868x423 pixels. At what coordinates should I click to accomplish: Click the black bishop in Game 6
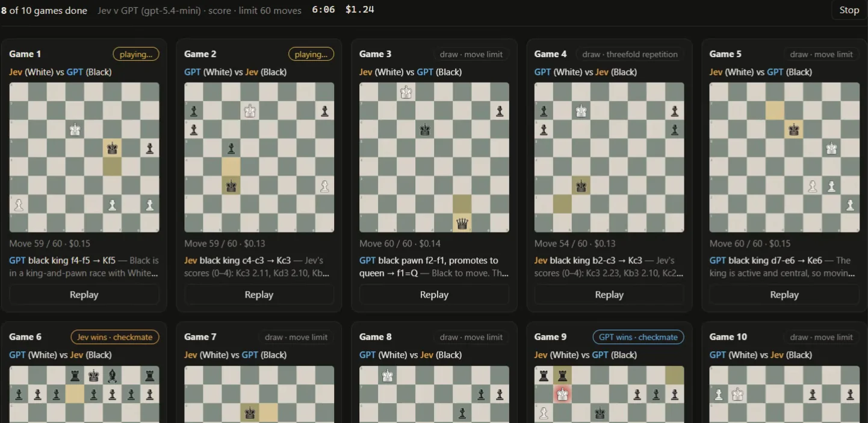(x=113, y=376)
